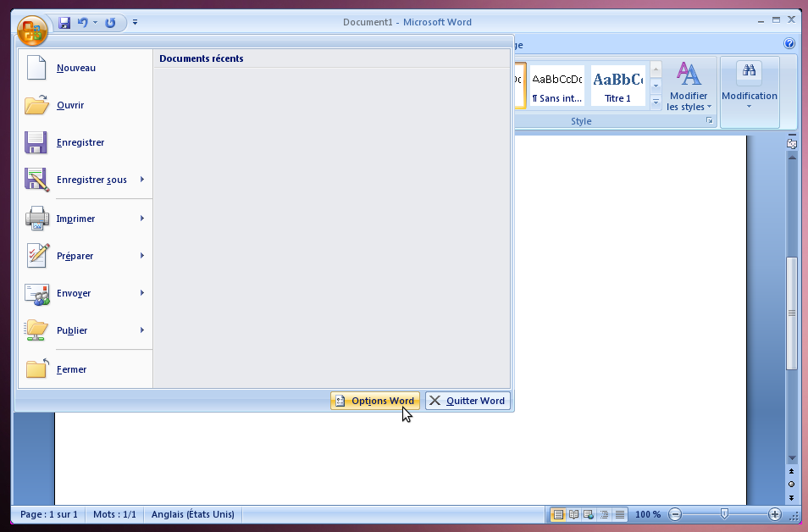Viewport: 808px width, 532px height.
Task: Click the zoom slider handle
Action: point(724,514)
